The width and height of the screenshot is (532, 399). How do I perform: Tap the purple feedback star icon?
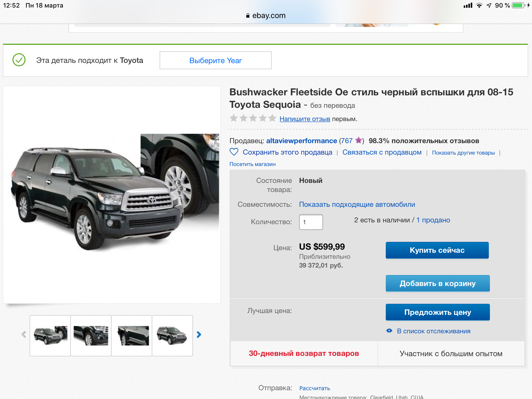pyautogui.click(x=358, y=140)
